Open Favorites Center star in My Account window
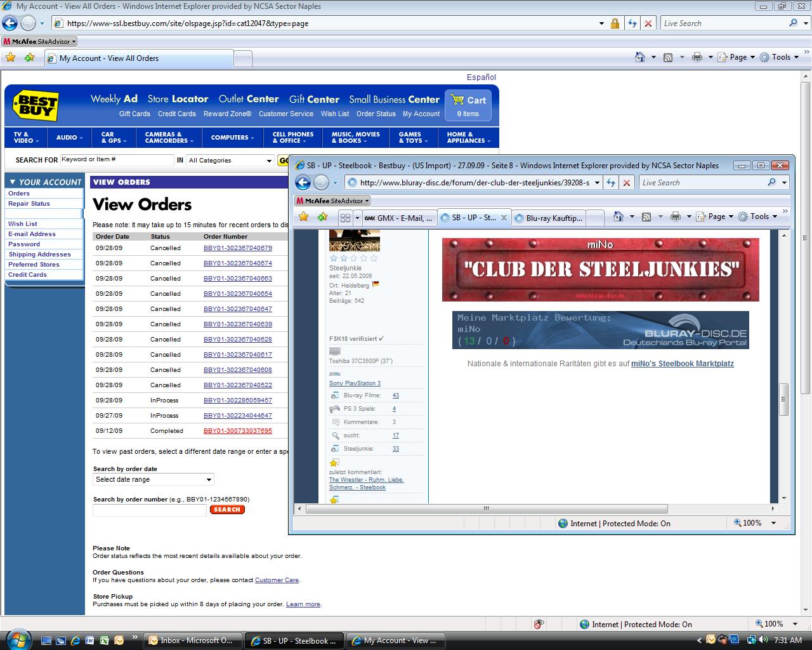812x650 pixels. coord(11,58)
